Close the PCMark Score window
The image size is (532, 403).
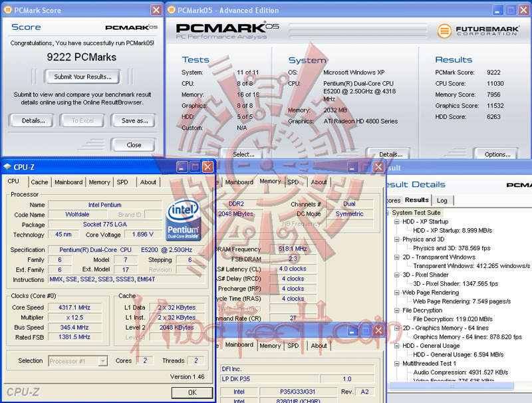tap(156, 10)
